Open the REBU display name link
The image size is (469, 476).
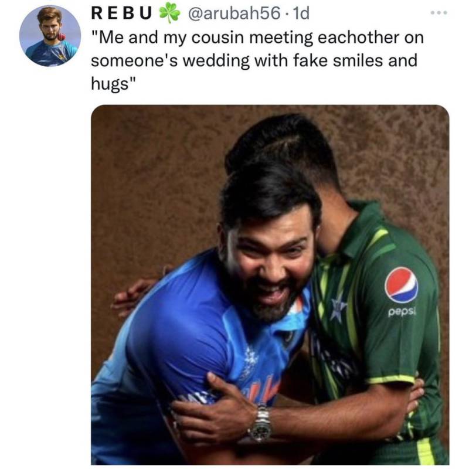(124, 13)
